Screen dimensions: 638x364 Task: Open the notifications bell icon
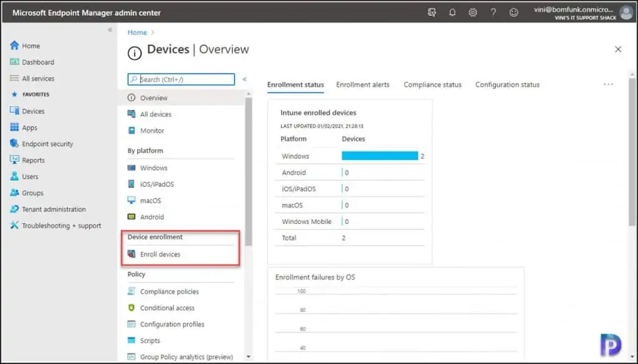pos(452,12)
